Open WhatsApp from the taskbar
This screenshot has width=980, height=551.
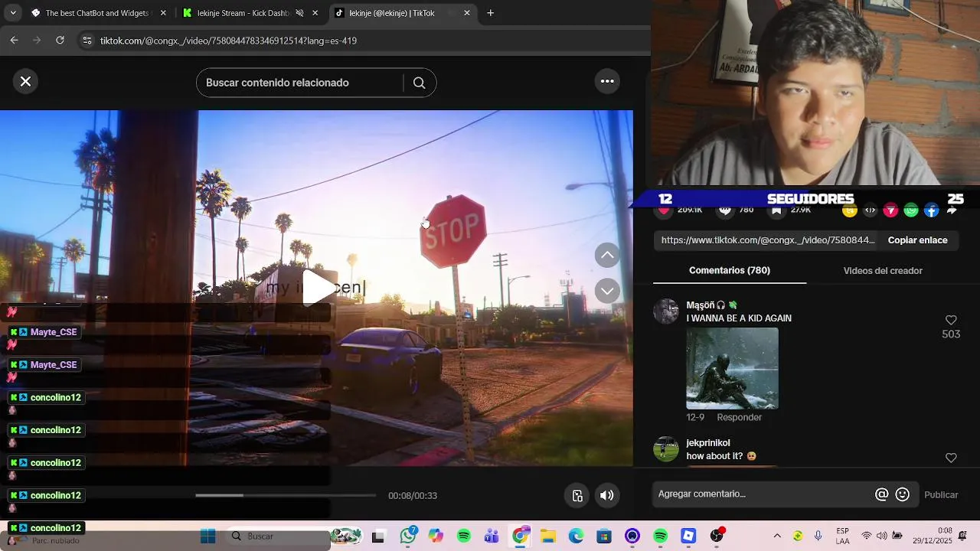(408, 536)
